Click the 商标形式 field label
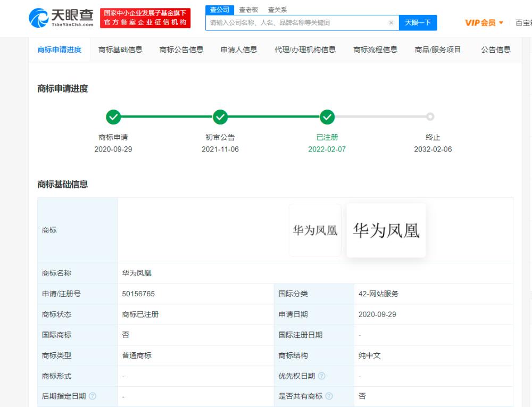Screen dimensions: 532x407 (57, 376)
